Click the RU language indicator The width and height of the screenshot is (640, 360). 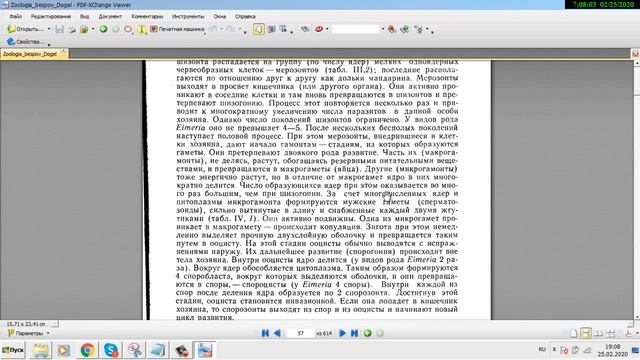pyautogui.click(x=542, y=349)
